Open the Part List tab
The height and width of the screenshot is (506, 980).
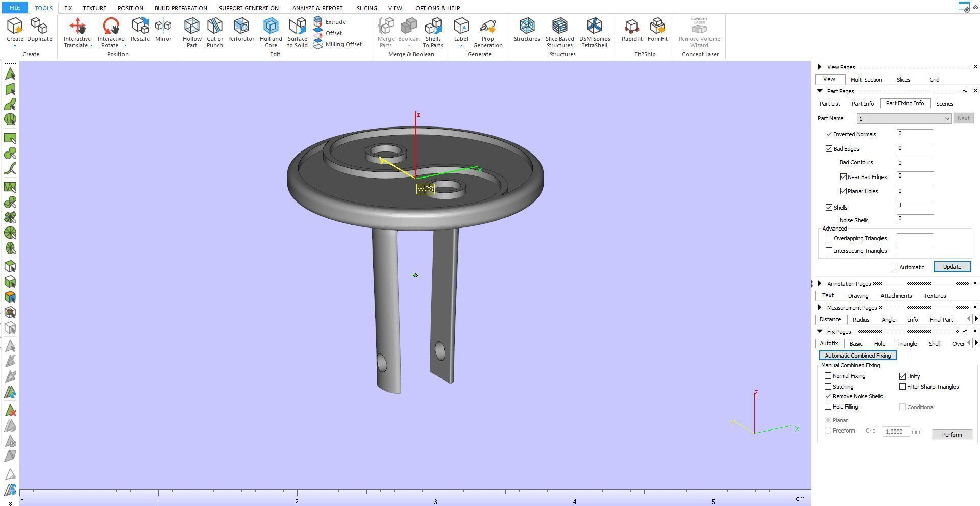pos(829,104)
